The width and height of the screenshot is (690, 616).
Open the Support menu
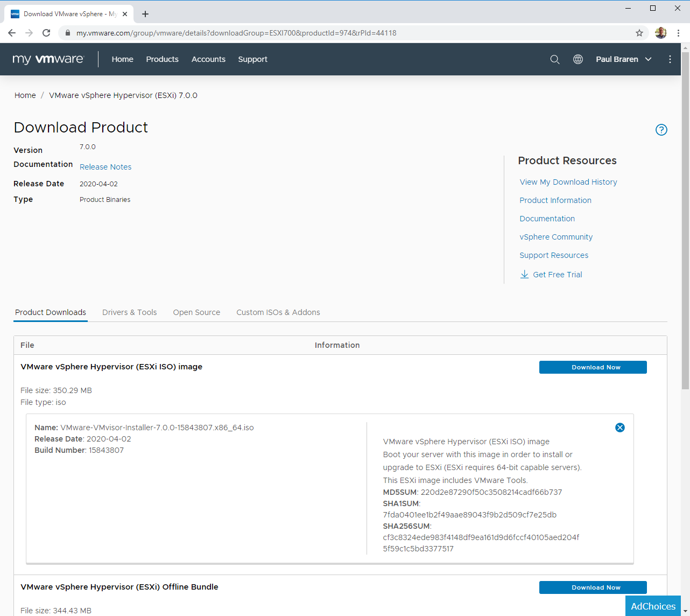click(253, 59)
